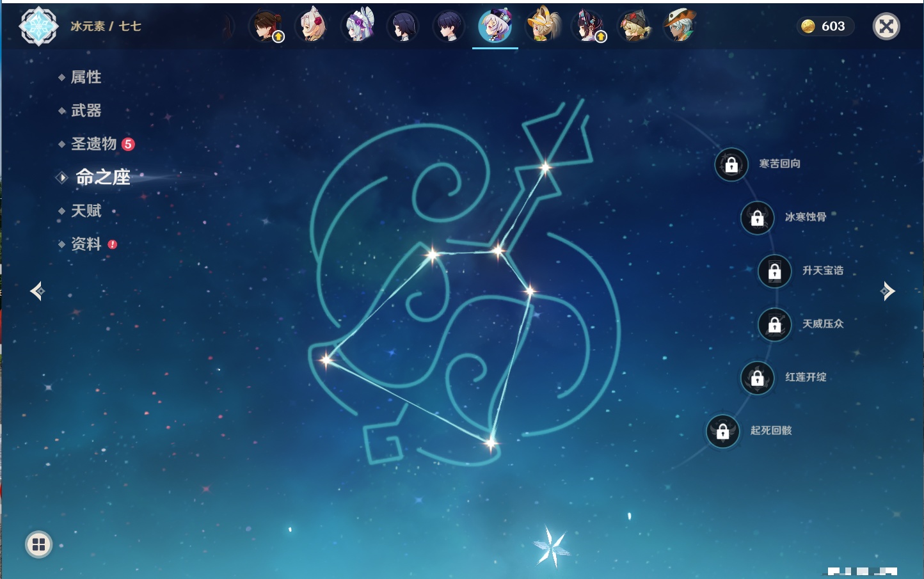Image resolution: width=924 pixels, height=579 pixels.
Task: Pick the dark short-haired avatar left of Qiqi
Action: click(449, 26)
